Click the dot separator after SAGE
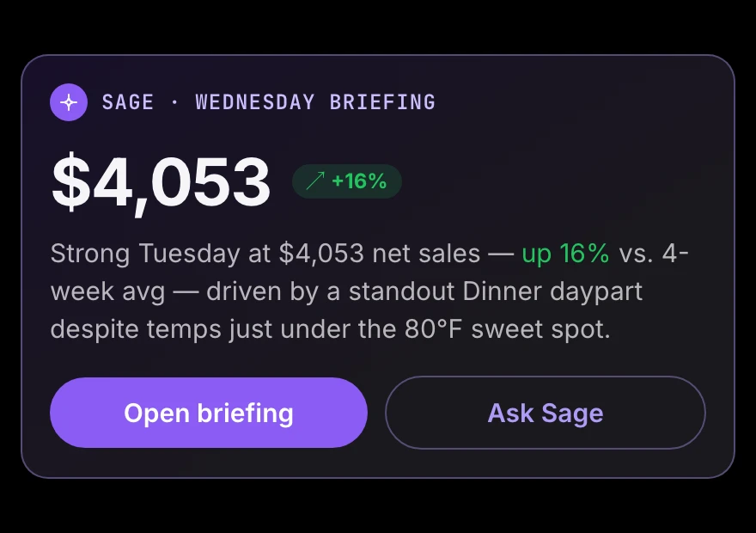Screen dimensions: 756x533 click(174, 102)
